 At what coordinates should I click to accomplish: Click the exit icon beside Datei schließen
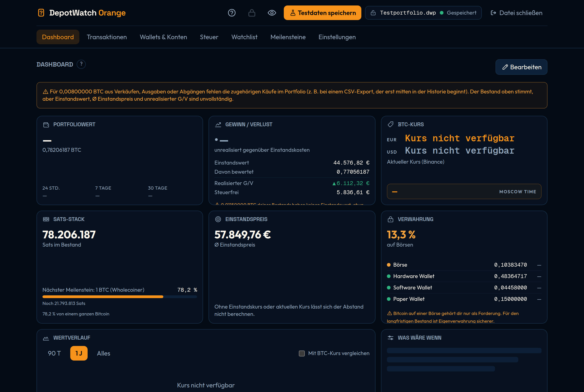[x=493, y=13]
